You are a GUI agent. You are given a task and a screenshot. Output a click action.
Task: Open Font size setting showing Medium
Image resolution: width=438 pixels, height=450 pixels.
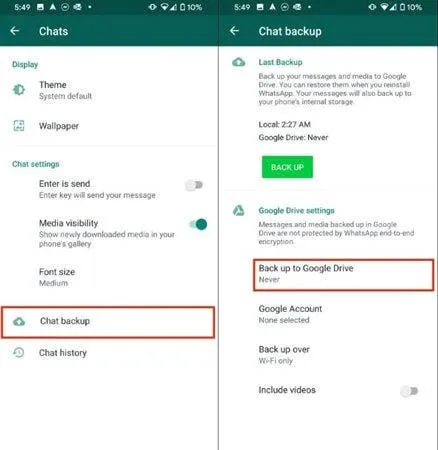point(108,277)
